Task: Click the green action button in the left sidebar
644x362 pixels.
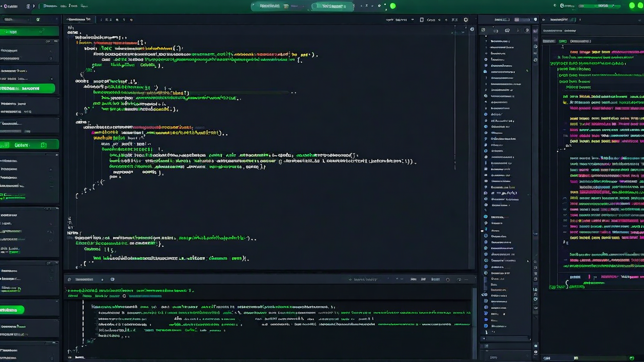Action: (x=28, y=88)
